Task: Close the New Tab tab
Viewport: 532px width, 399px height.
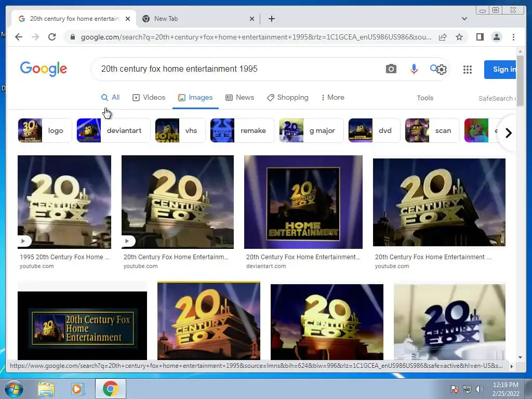Action: [252, 19]
